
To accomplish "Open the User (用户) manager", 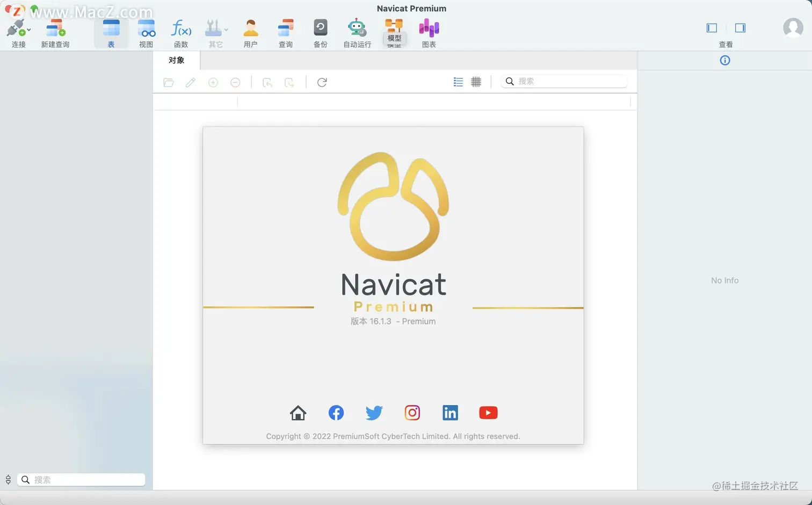I will (x=251, y=33).
